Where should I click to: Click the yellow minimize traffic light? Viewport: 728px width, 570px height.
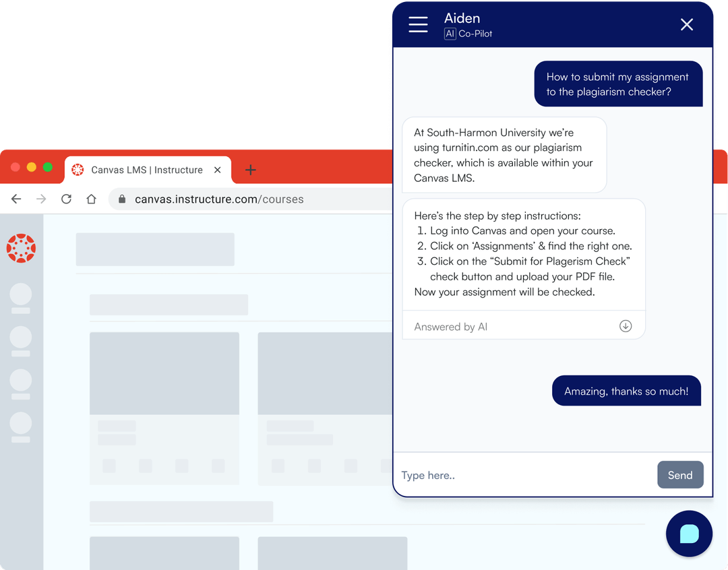pyautogui.click(x=30, y=166)
